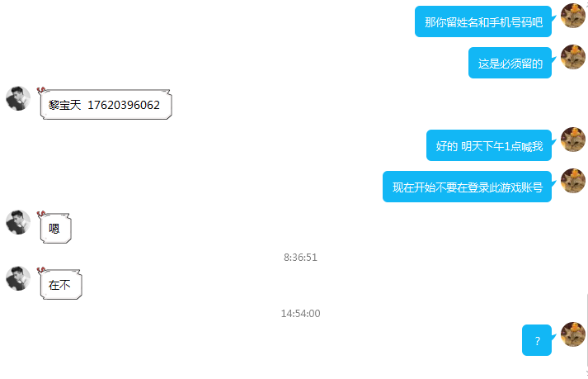Click sender avatar next to '在不' message
Image resolution: width=588 pixels, height=379 pixels.
[18, 278]
